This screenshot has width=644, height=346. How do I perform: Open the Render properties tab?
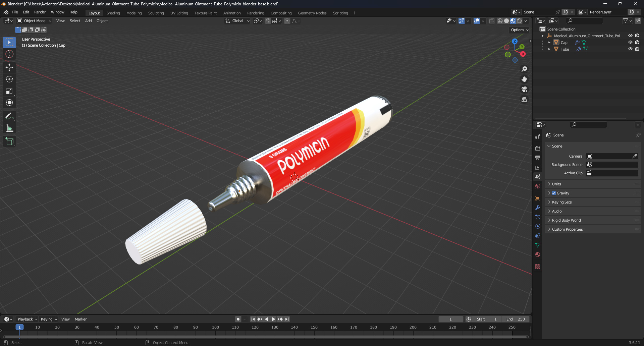[538, 148]
